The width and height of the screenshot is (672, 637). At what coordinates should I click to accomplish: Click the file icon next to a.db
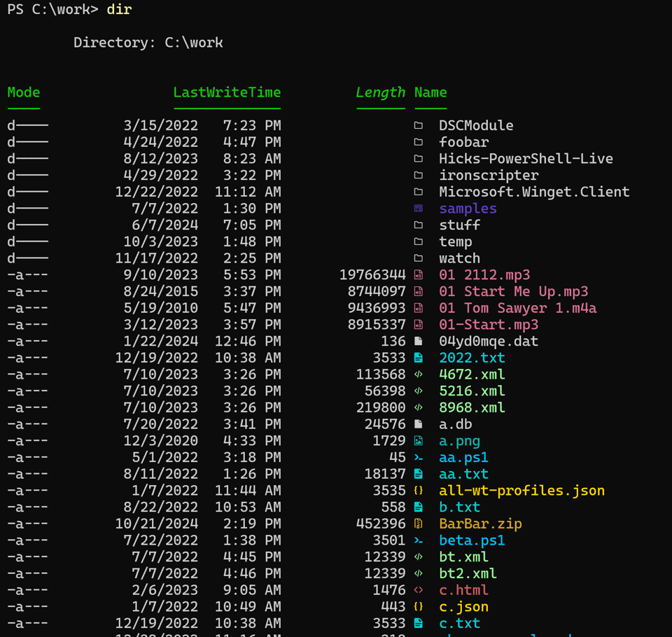pos(419,424)
